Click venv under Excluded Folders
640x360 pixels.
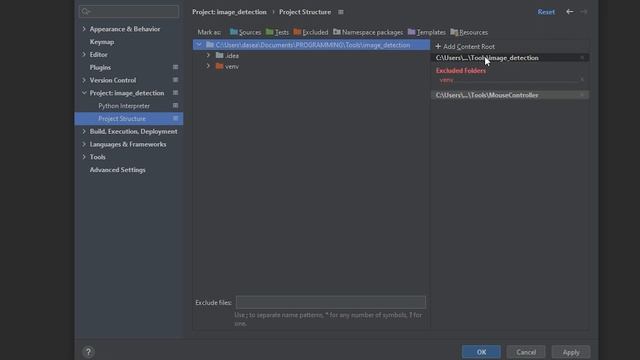point(446,80)
